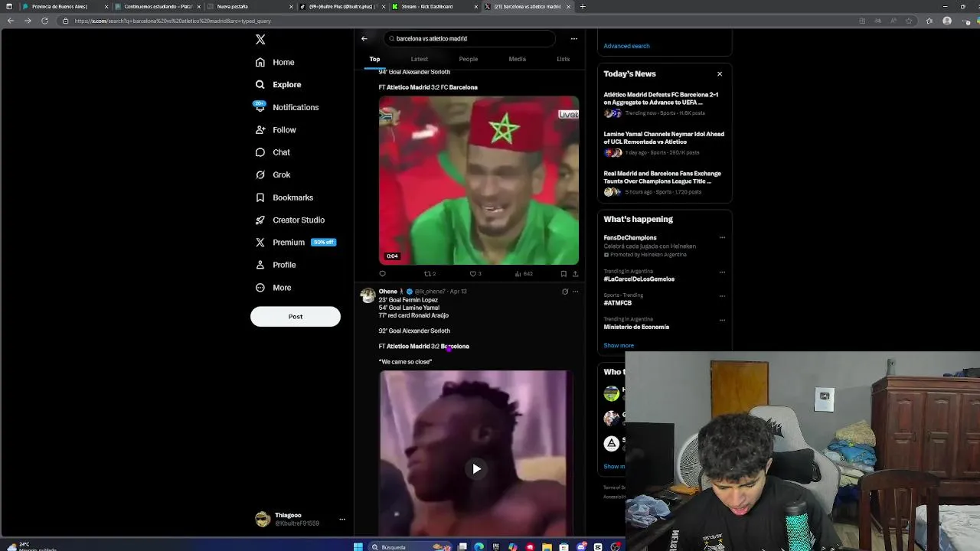This screenshot has height=551, width=980.
Task: Click the back arrow next to the search box
Action: click(364, 38)
